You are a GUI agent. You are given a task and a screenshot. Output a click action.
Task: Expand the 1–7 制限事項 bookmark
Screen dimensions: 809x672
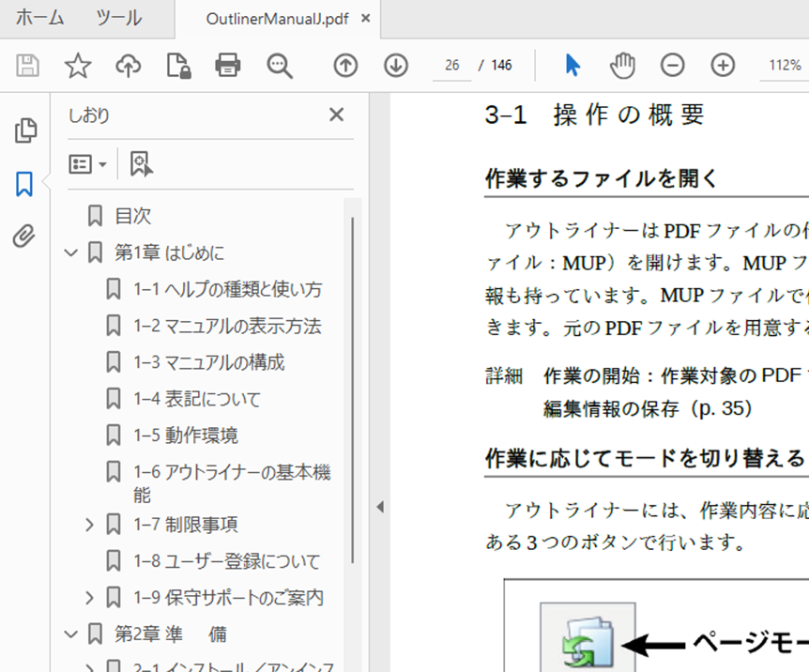(x=90, y=524)
